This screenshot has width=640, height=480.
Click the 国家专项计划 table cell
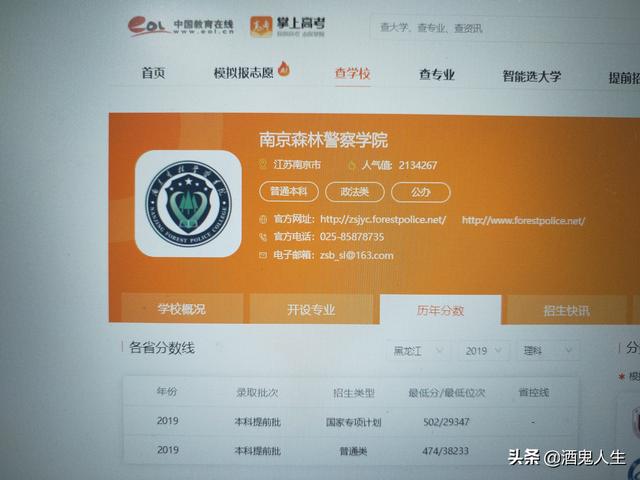(353, 422)
